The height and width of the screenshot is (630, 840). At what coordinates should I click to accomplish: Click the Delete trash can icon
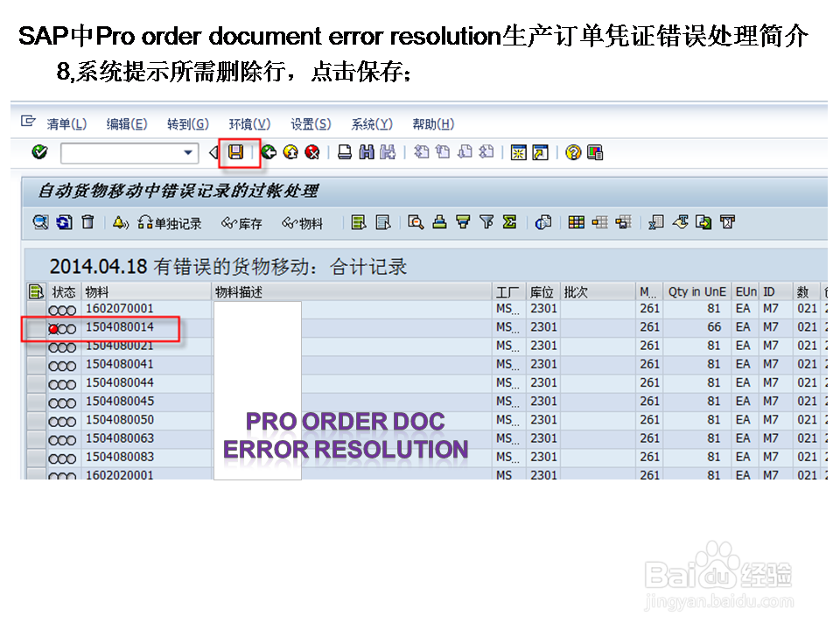point(87,222)
